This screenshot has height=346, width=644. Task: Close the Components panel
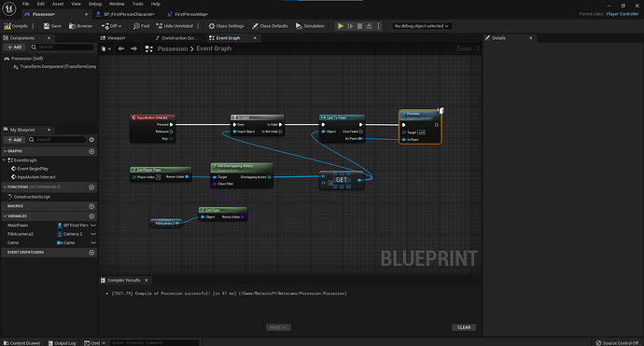[x=49, y=38]
